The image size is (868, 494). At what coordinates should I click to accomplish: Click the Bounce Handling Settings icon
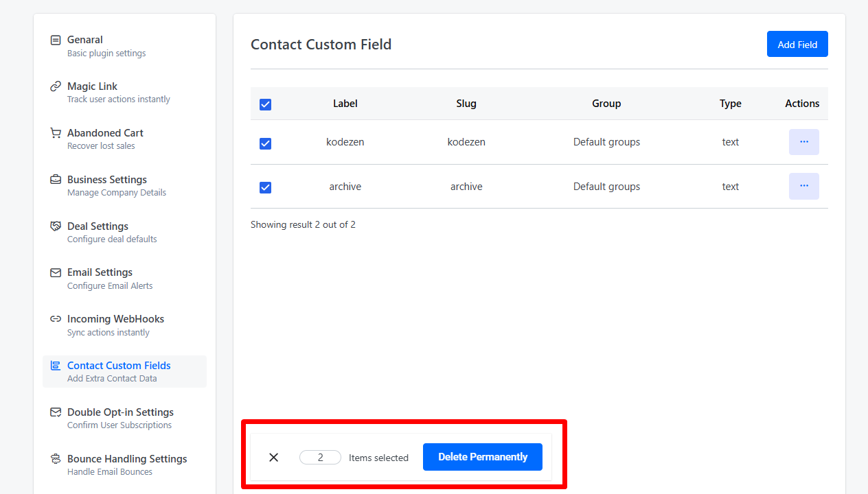point(56,459)
